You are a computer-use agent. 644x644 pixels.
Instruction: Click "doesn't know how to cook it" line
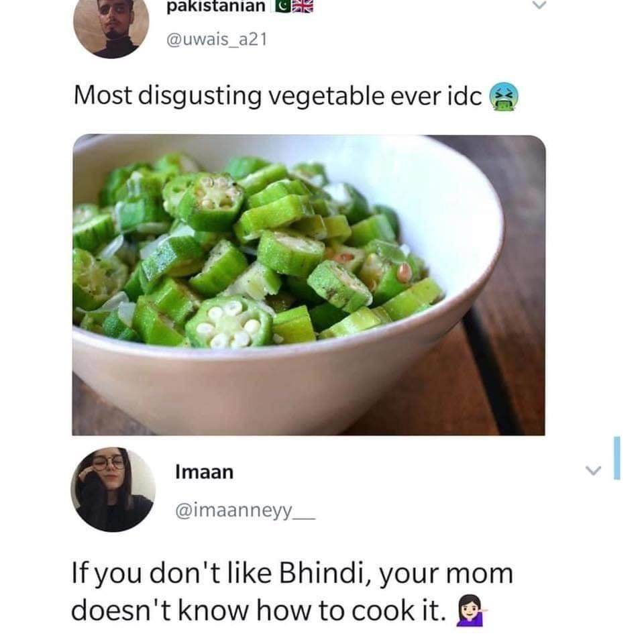(259, 610)
